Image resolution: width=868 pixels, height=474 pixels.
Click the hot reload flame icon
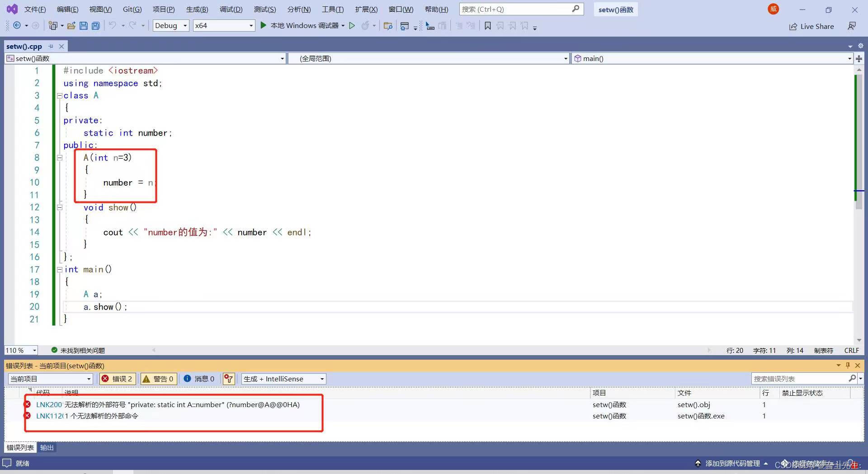coord(365,26)
